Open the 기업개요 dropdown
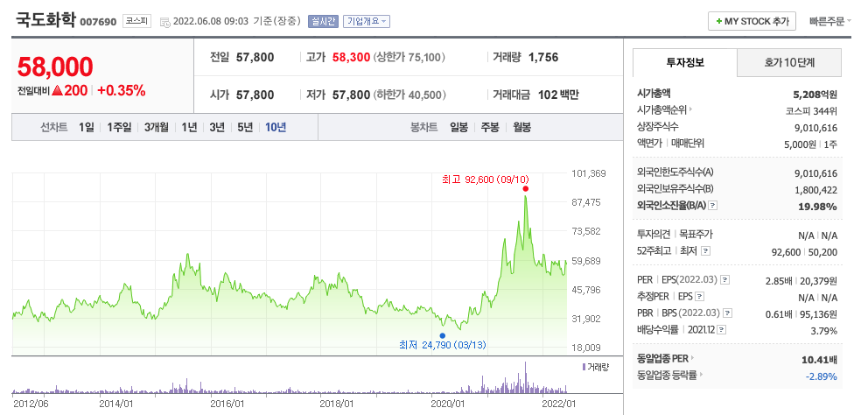This screenshot has height=415, width=868. [367, 21]
